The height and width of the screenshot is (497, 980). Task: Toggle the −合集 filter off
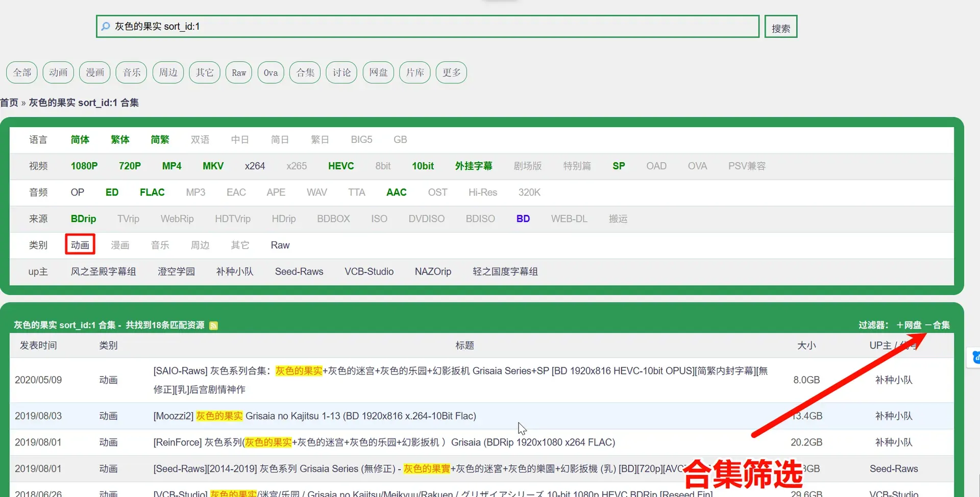pyautogui.click(x=937, y=325)
